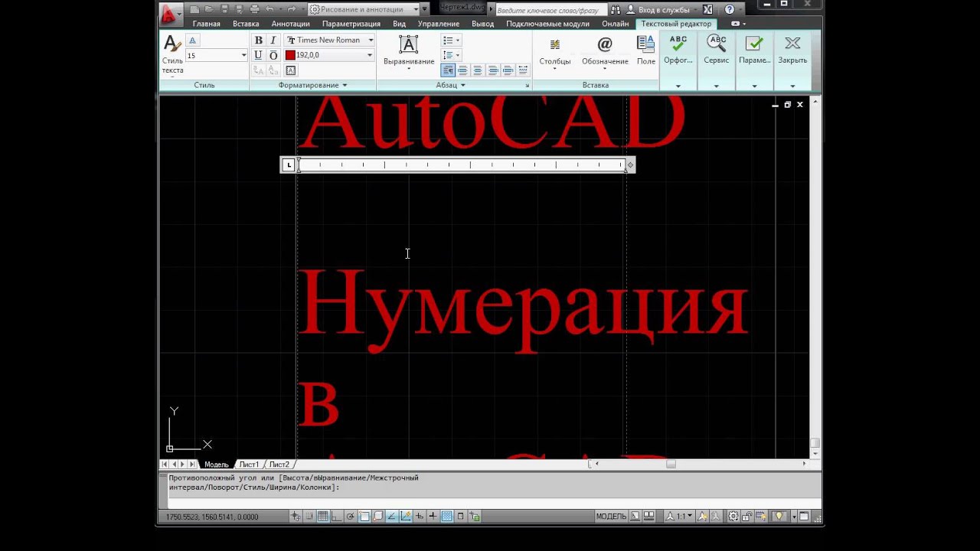
Task: Click the horizontal scrollbar thumb below drawing
Action: [671, 464]
